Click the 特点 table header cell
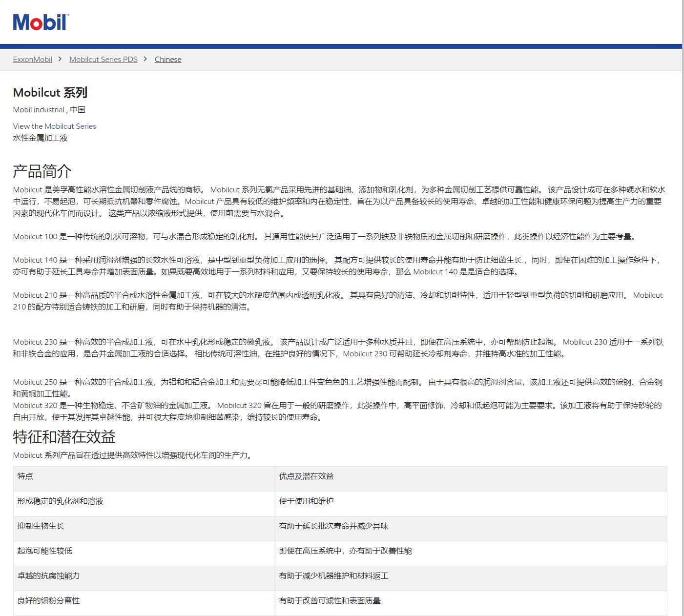The height and width of the screenshot is (616, 684). click(x=144, y=479)
